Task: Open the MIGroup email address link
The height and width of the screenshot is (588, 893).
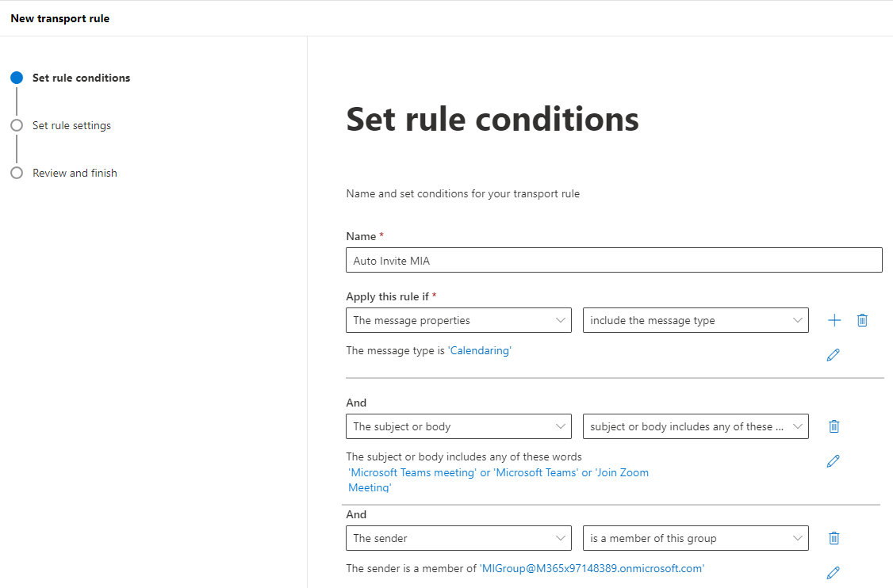Action: (x=592, y=568)
